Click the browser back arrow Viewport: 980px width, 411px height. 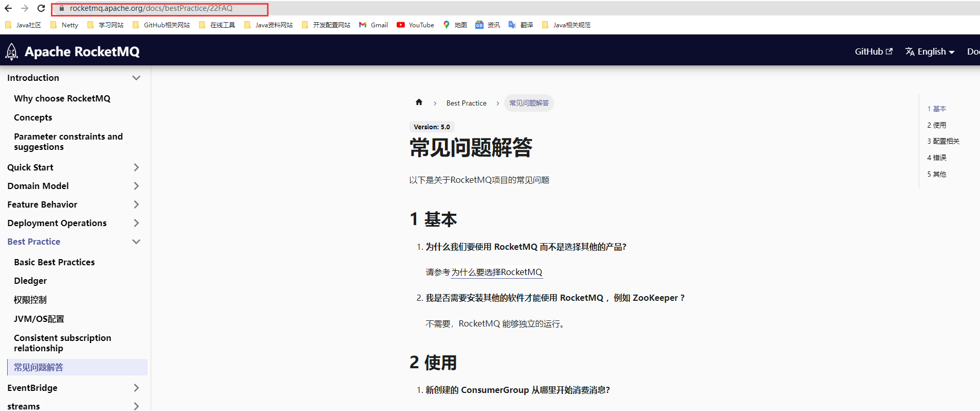click(8, 8)
